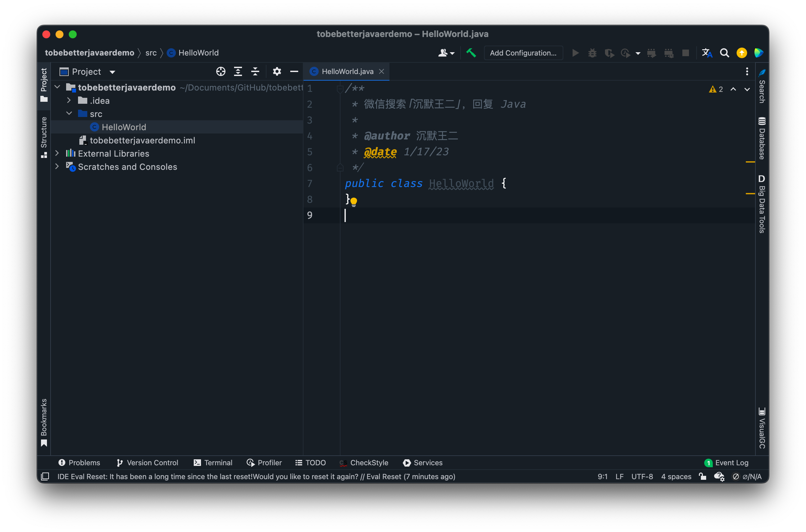
Task: Click Add Configuration button in toolbar
Action: point(523,54)
